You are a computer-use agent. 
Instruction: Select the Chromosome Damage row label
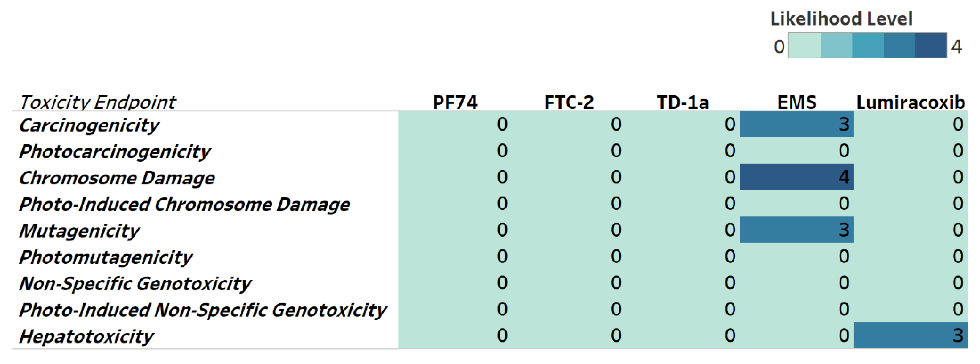(x=117, y=178)
